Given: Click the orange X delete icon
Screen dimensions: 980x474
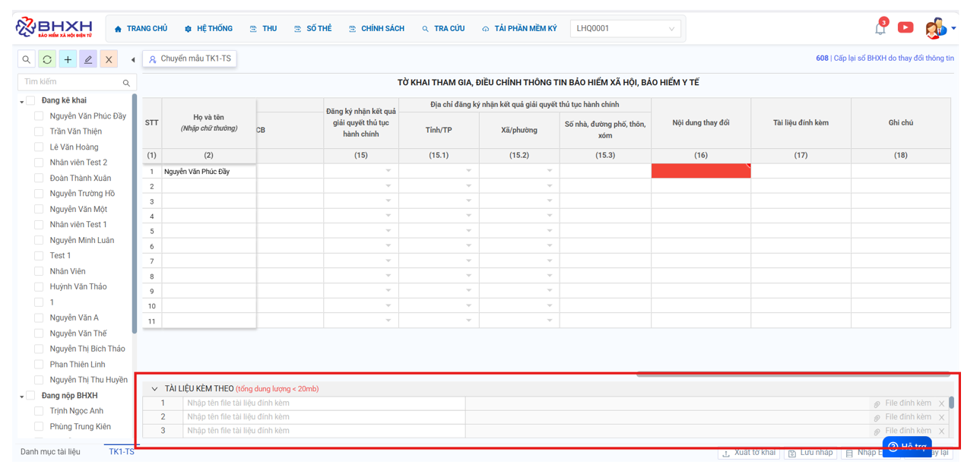Looking at the screenshot, I should point(109,59).
